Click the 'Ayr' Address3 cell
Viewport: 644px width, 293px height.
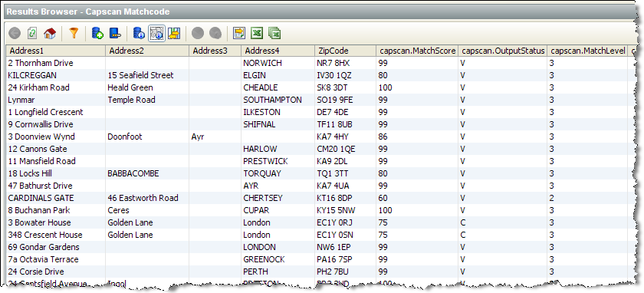pyautogui.click(x=215, y=137)
